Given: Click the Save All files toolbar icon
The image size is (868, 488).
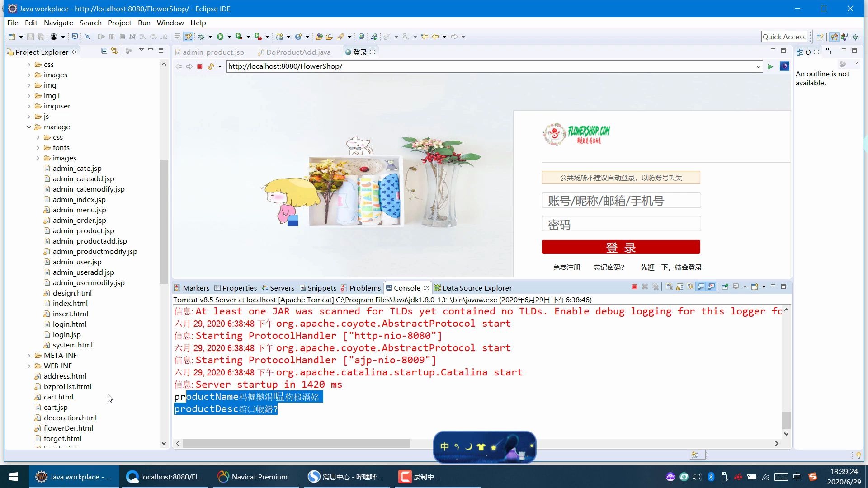Looking at the screenshot, I should (41, 36).
